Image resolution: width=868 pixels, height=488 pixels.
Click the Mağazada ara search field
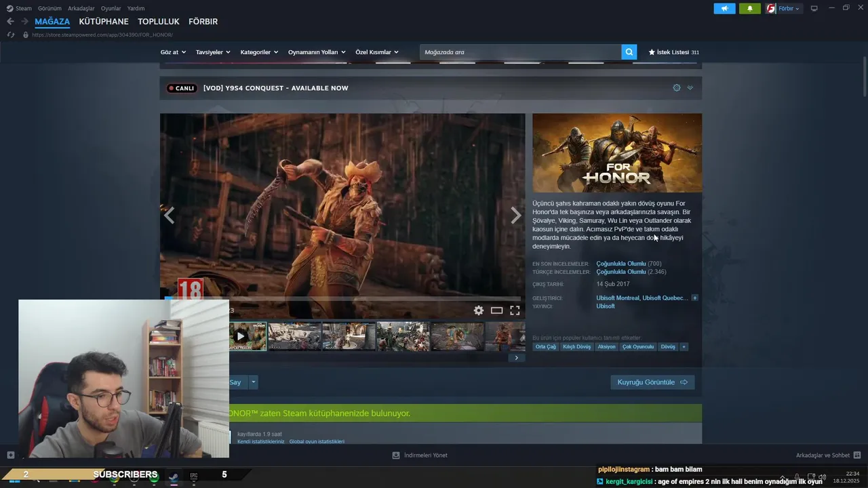(521, 52)
